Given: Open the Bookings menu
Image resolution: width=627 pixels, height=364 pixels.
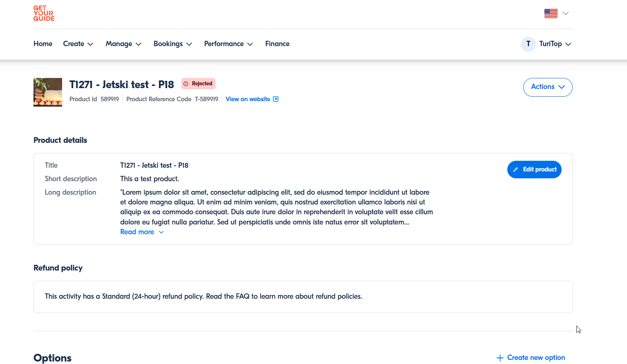Looking at the screenshot, I should [x=172, y=44].
